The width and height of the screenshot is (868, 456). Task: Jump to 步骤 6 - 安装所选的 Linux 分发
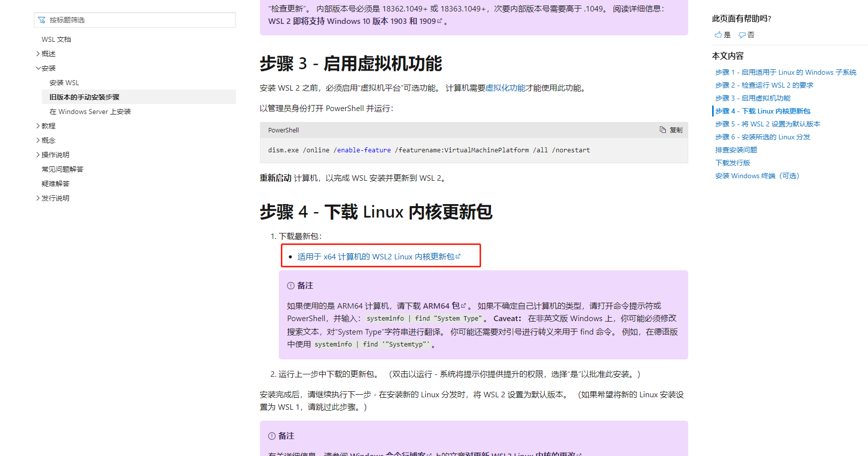coord(763,137)
